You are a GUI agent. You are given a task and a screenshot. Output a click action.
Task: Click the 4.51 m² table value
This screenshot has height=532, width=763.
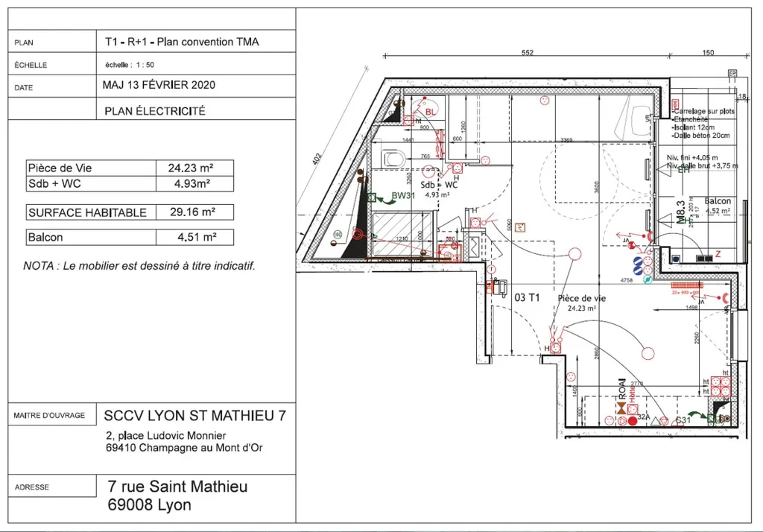(x=194, y=237)
